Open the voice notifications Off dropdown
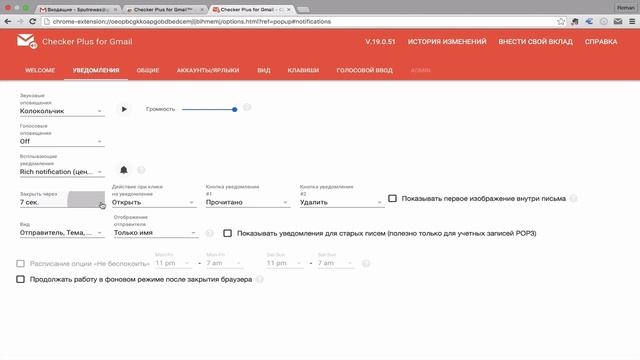The height and width of the screenshot is (360, 640). 62,141
